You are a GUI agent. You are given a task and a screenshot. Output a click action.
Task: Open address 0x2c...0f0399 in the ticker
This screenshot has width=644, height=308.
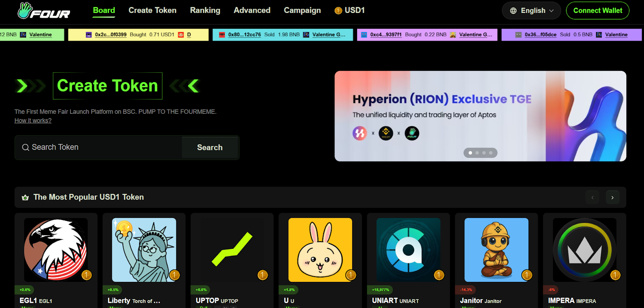[111, 35]
